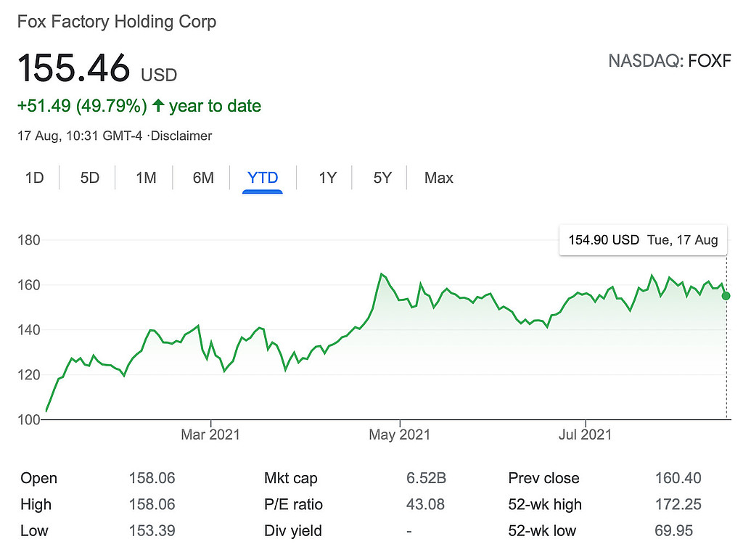Click the Mkt cap value 6.52B
Viewport: 743px width, 560px height.
tap(426, 478)
